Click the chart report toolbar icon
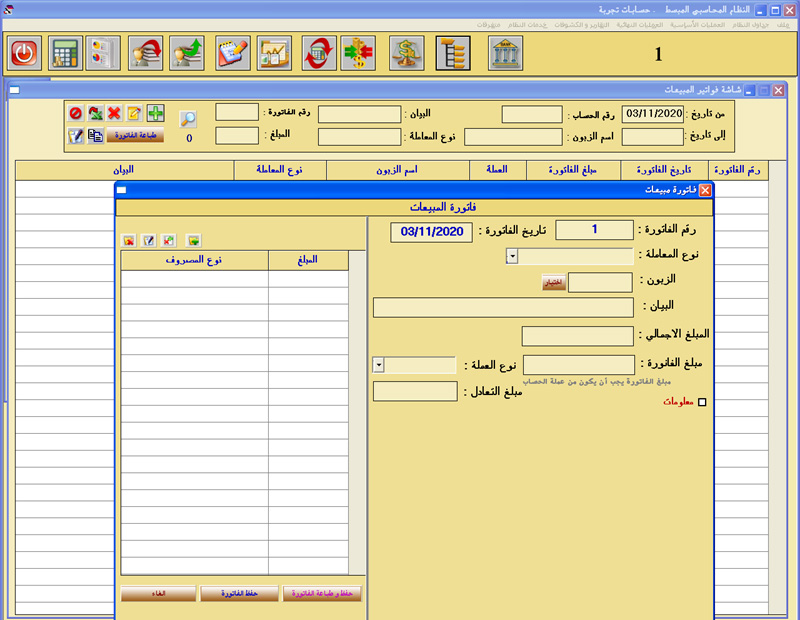Screen dimensions: 800x620 click(x=274, y=53)
